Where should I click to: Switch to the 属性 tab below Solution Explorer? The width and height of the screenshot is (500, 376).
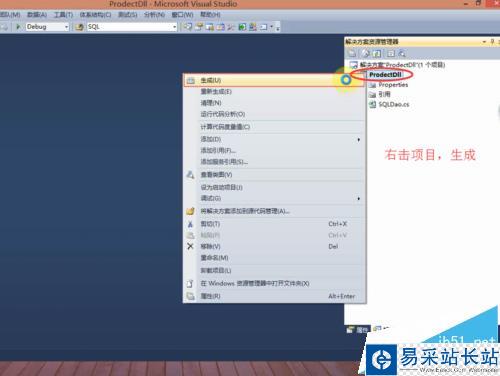point(357,330)
